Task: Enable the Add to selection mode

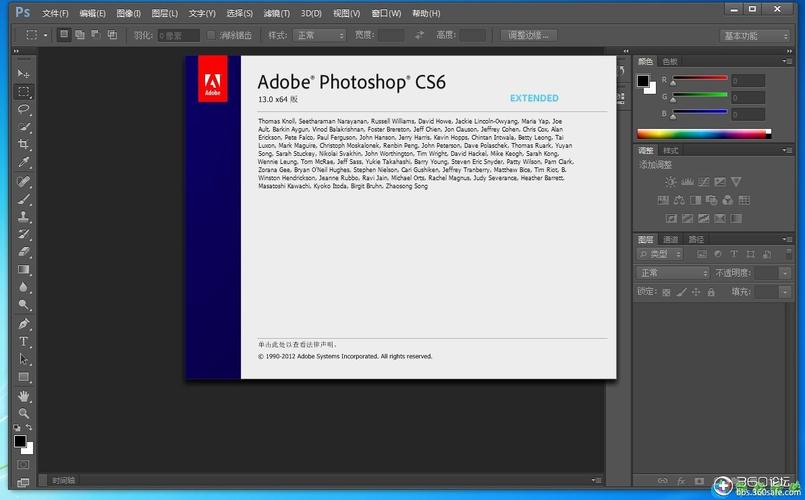Action: [80, 34]
